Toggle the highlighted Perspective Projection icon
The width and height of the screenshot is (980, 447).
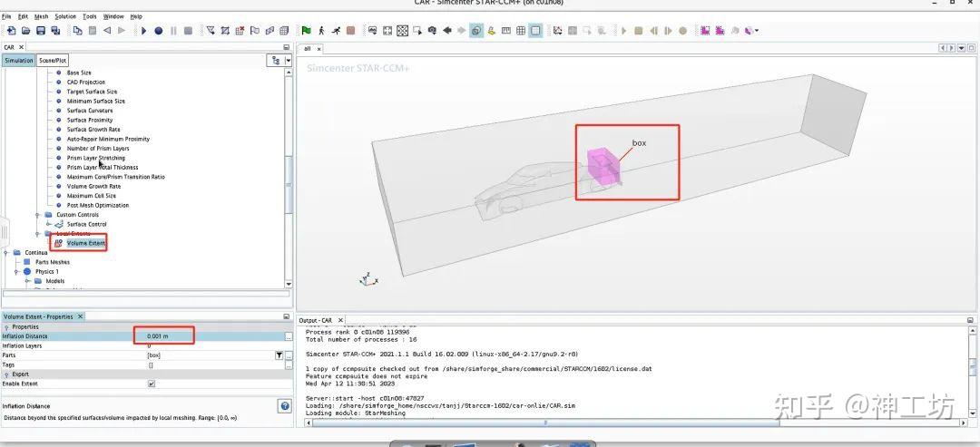point(477,31)
